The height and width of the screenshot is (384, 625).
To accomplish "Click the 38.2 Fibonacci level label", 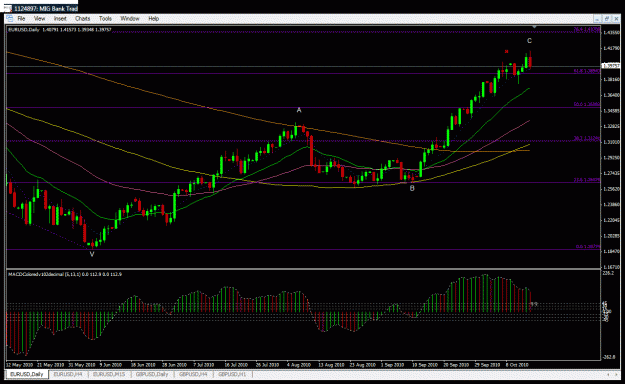I will coord(587,138).
